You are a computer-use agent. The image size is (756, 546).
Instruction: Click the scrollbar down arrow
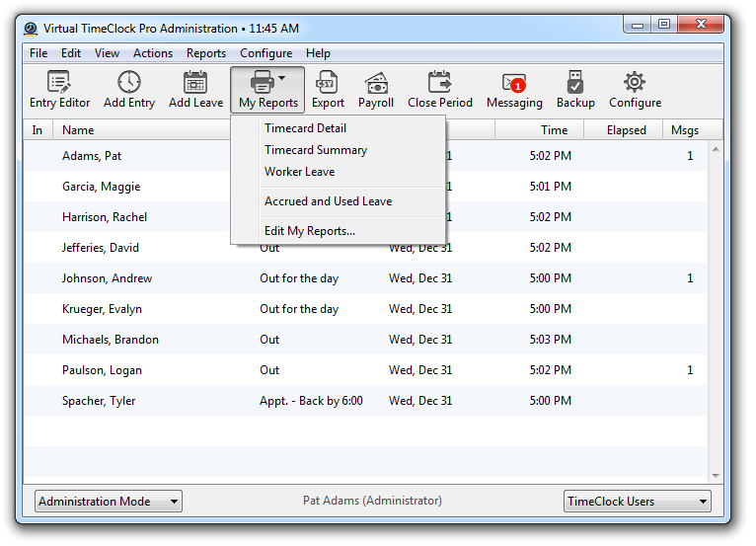point(716,476)
